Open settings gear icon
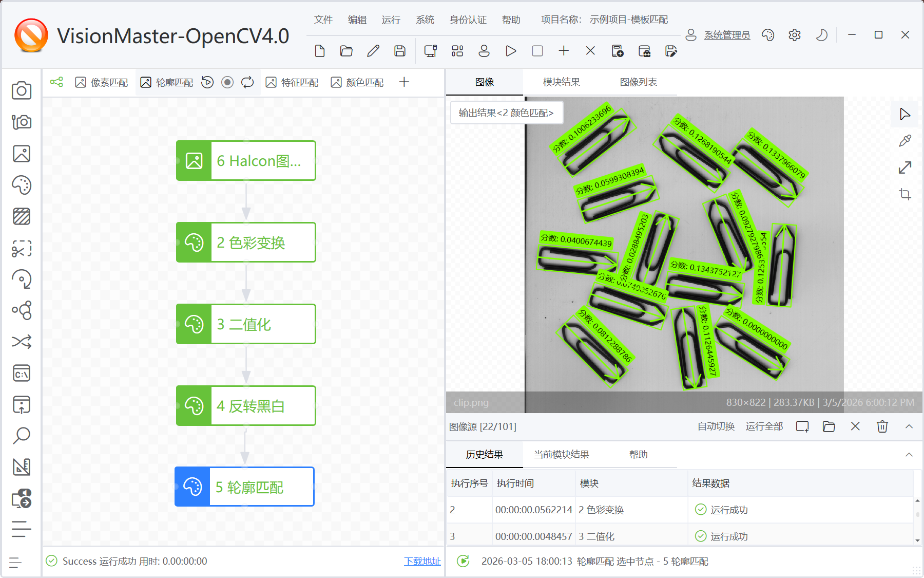This screenshot has width=924, height=578. [795, 35]
